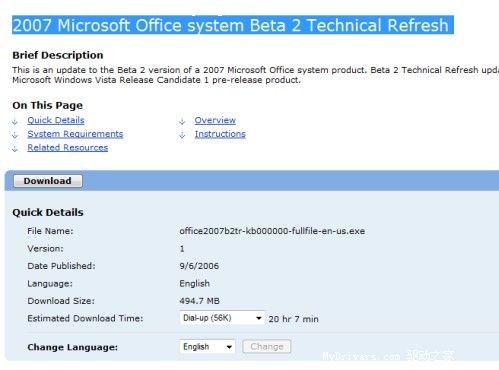
Task: Click the Estimated Download Time label
Action: click(x=85, y=318)
